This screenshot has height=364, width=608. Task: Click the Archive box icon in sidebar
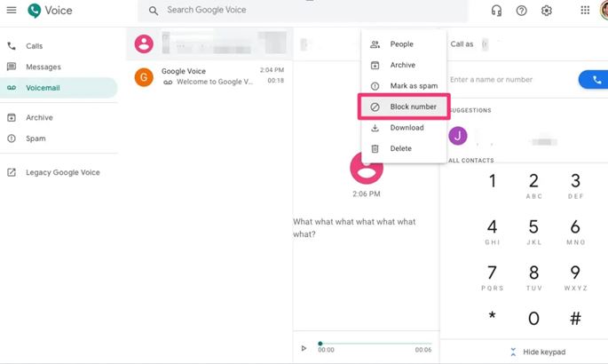12,117
